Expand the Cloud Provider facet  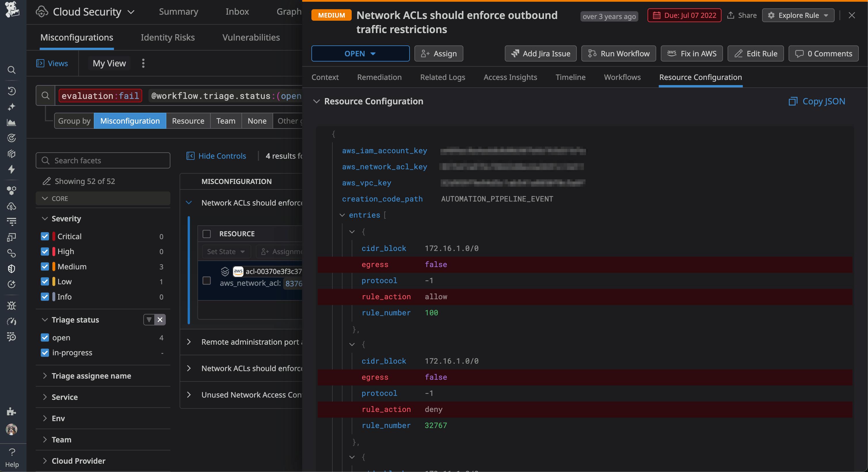coord(45,461)
